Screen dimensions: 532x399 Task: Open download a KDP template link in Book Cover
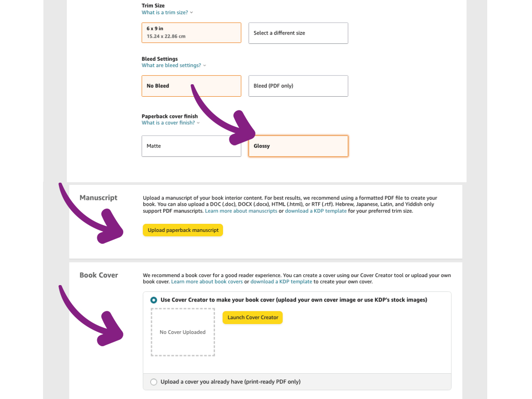click(282, 282)
